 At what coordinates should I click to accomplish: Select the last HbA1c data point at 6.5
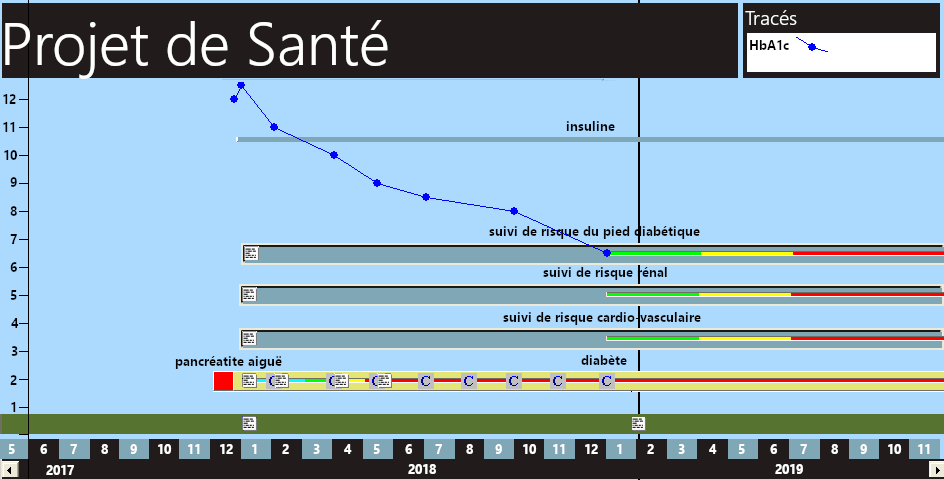pyautogui.click(x=607, y=253)
